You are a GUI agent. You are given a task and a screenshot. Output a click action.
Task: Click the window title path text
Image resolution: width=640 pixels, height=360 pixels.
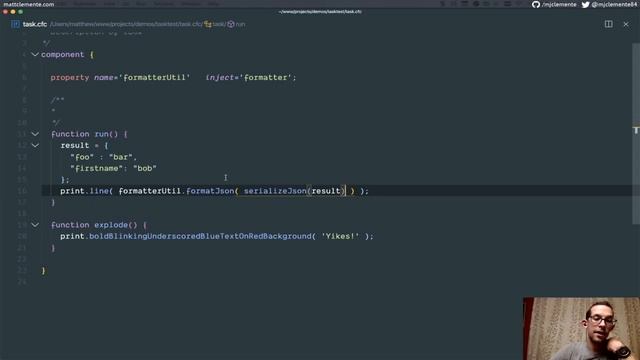tap(320, 12)
